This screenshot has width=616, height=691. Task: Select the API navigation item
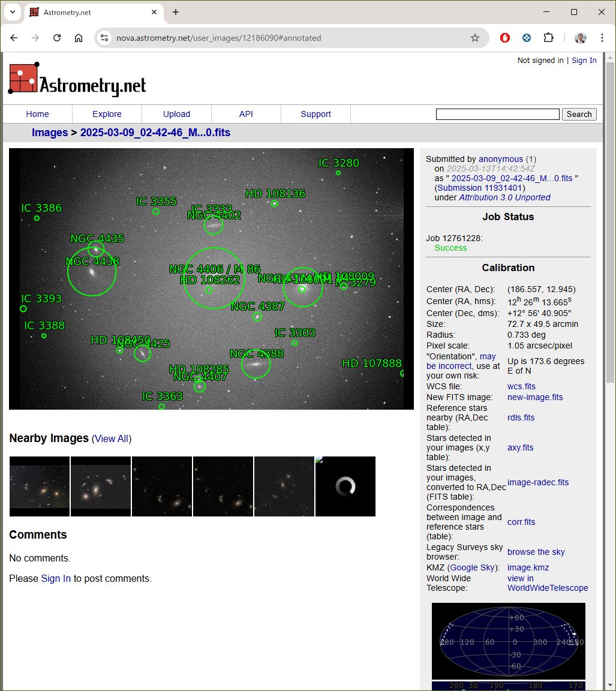[x=246, y=114]
